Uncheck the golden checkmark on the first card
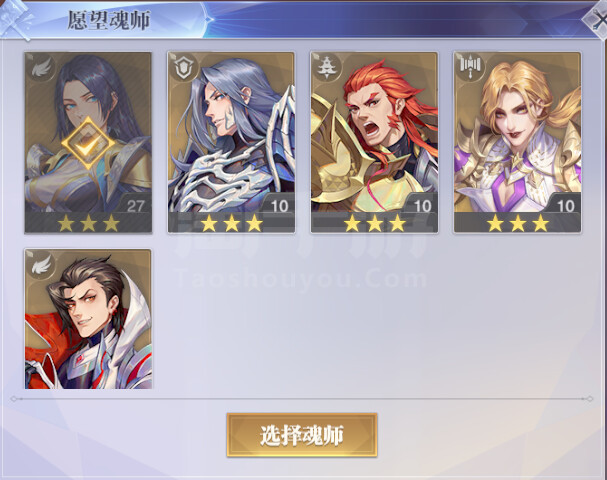This screenshot has width=607, height=480. point(88,144)
